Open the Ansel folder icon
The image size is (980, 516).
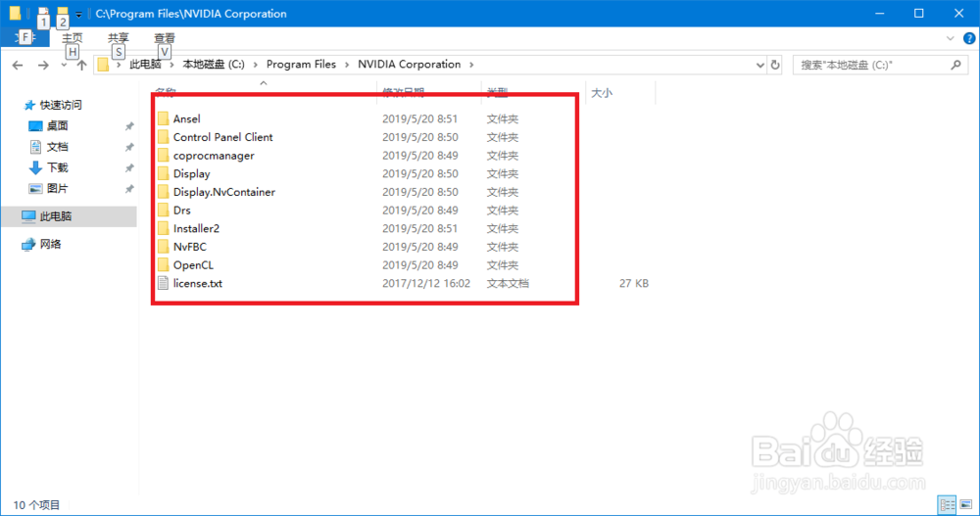pyautogui.click(x=163, y=118)
